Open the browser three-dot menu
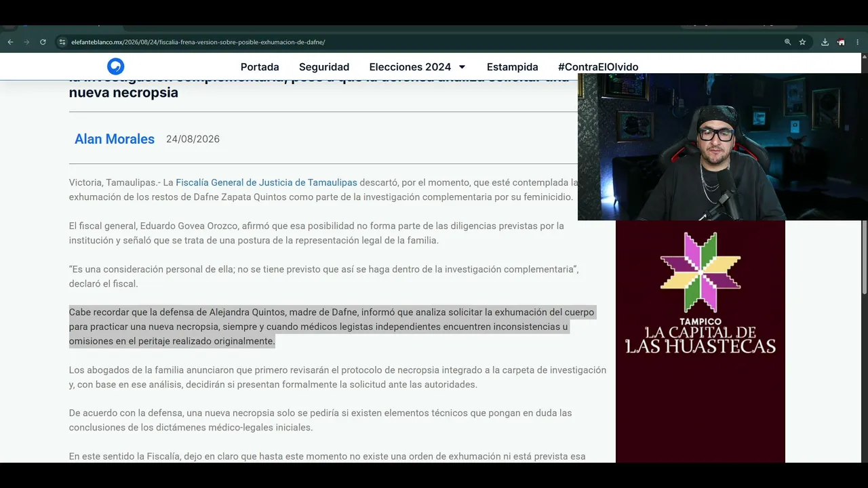This screenshot has width=868, height=488. pos(857,42)
